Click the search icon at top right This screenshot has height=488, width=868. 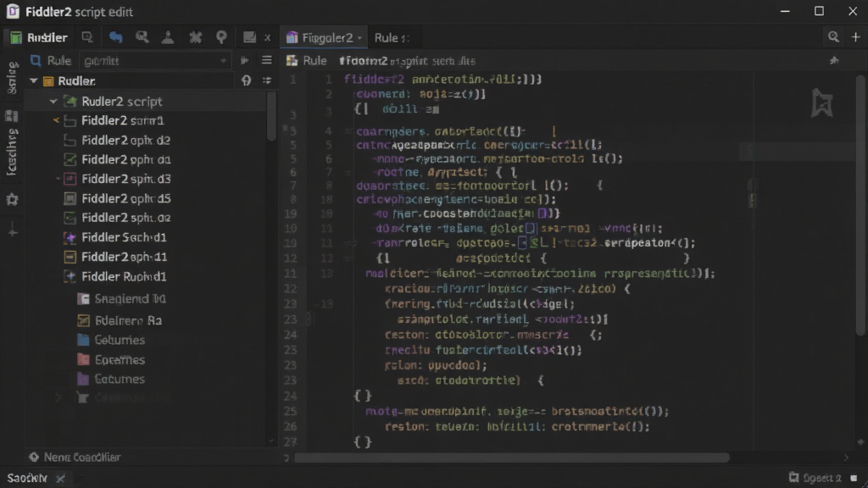point(833,37)
